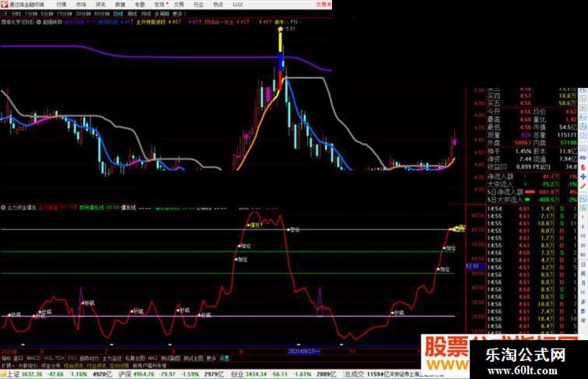Open the 热点 menu
588x379 pixels.
click(x=218, y=4)
